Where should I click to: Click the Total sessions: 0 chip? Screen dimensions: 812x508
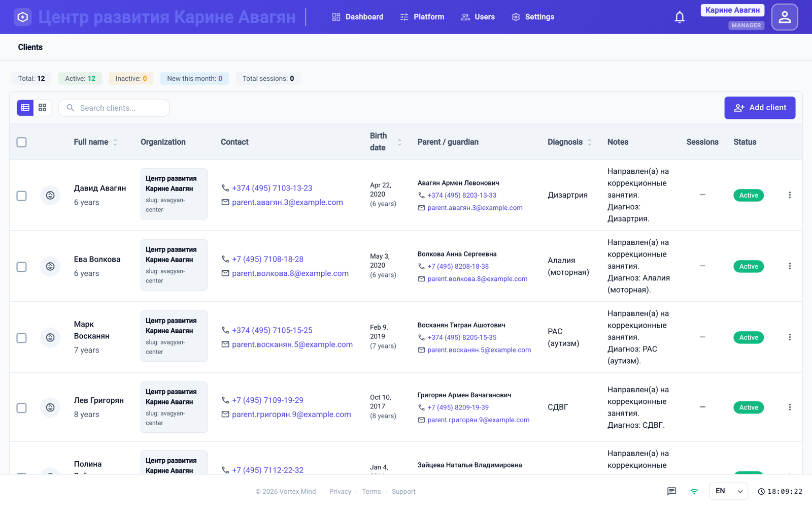click(x=268, y=78)
